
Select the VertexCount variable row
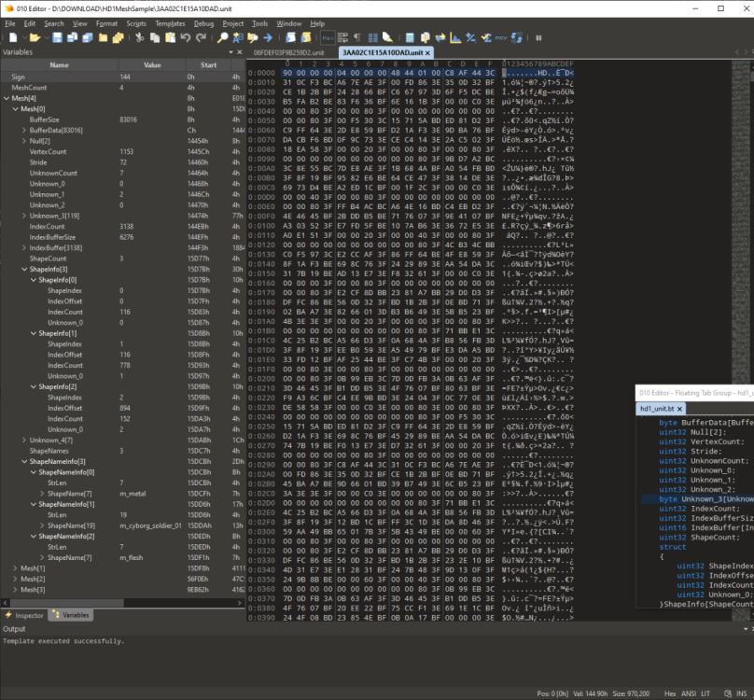click(49, 151)
